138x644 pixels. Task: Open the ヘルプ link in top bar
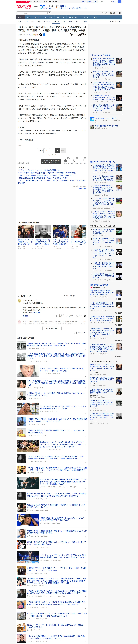tap(94, 2)
